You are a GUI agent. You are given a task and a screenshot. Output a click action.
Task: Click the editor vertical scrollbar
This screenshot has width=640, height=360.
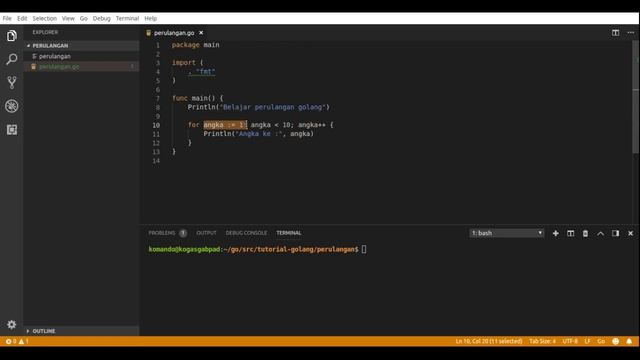[x=636, y=98]
